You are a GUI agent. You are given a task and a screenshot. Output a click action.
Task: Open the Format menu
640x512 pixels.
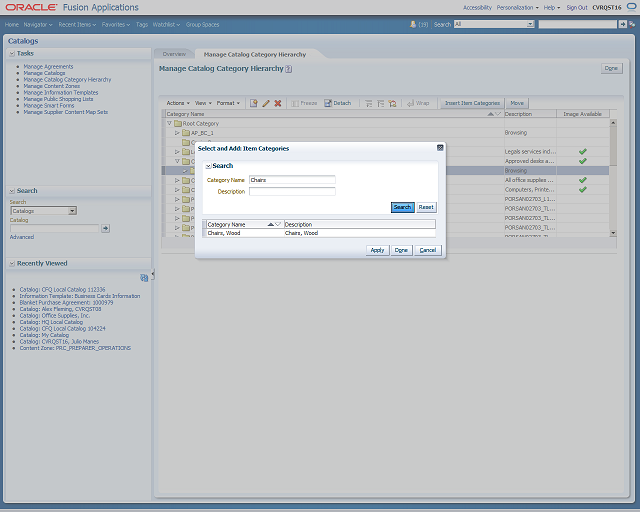[228, 103]
